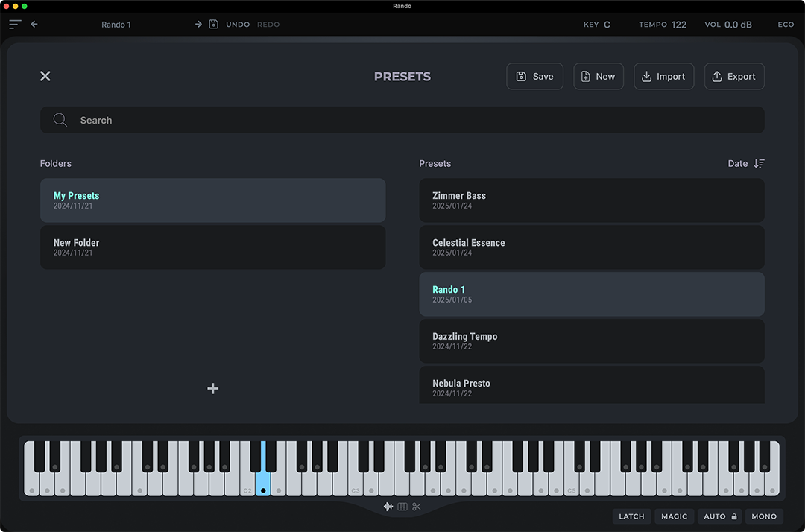
Task: Click the next preset arrow
Action: point(198,25)
